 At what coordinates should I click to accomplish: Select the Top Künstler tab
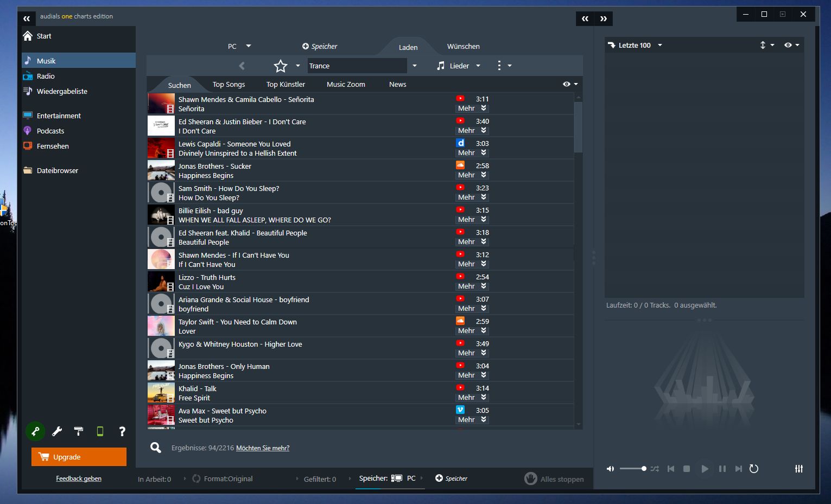286,85
